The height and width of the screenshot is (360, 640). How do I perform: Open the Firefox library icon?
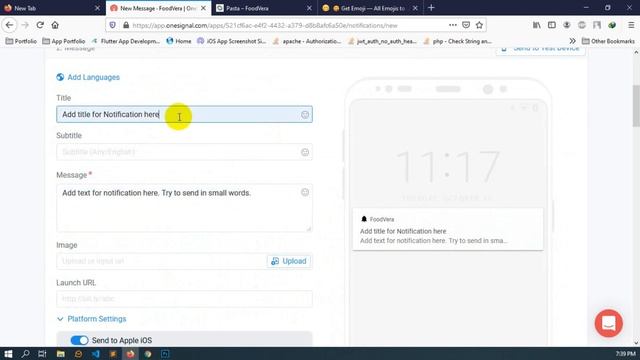[x=537, y=25]
